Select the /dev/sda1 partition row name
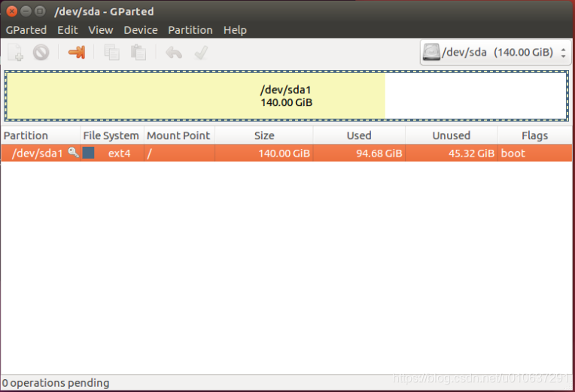Viewport: 575px width, 392px height. pos(38,153)
